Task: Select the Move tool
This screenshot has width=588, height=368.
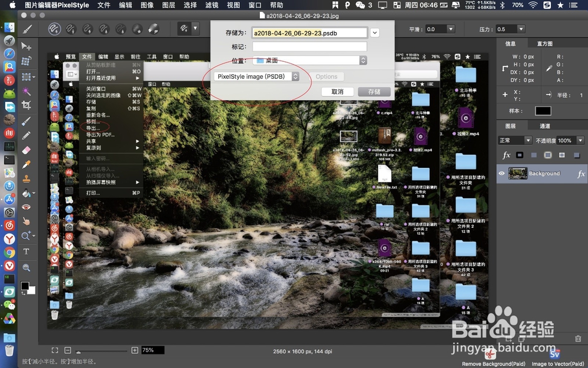Action: click(27, 46)
